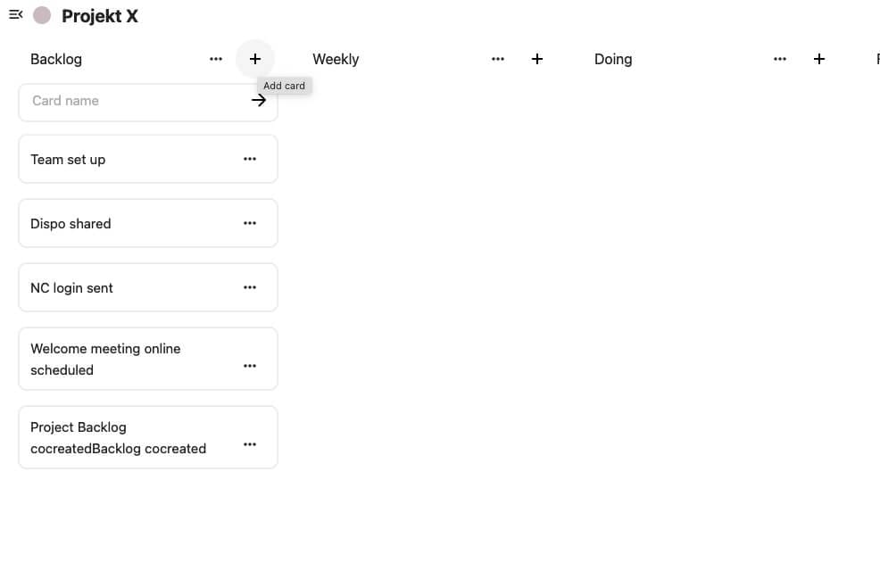Open the Weekly column options menu
880x588 pixels.
(x=498, y=59)
